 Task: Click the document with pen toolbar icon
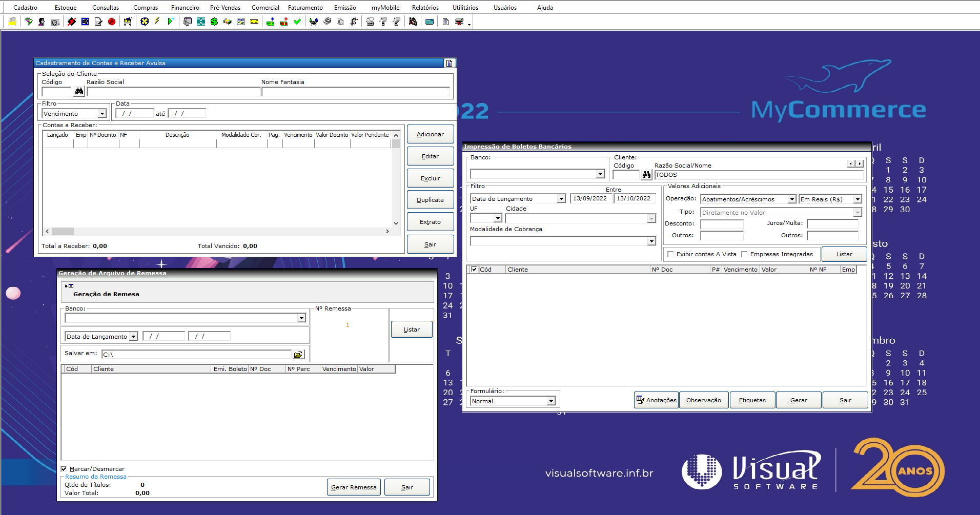[x=98, y=22]
